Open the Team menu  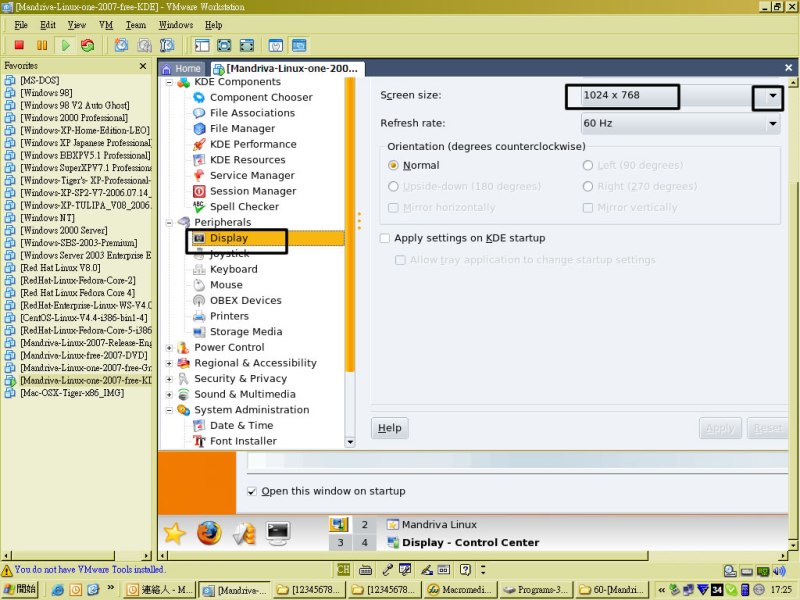coord(136,25)
